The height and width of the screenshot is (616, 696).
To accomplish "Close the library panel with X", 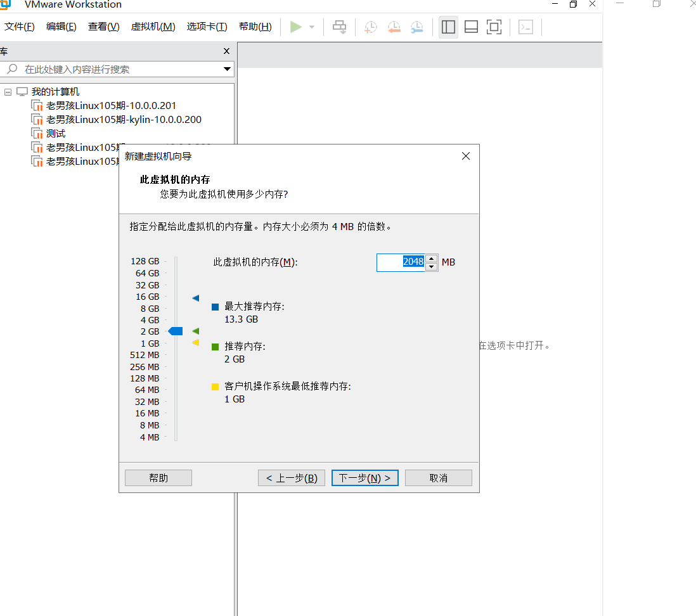I will [227, 51].
